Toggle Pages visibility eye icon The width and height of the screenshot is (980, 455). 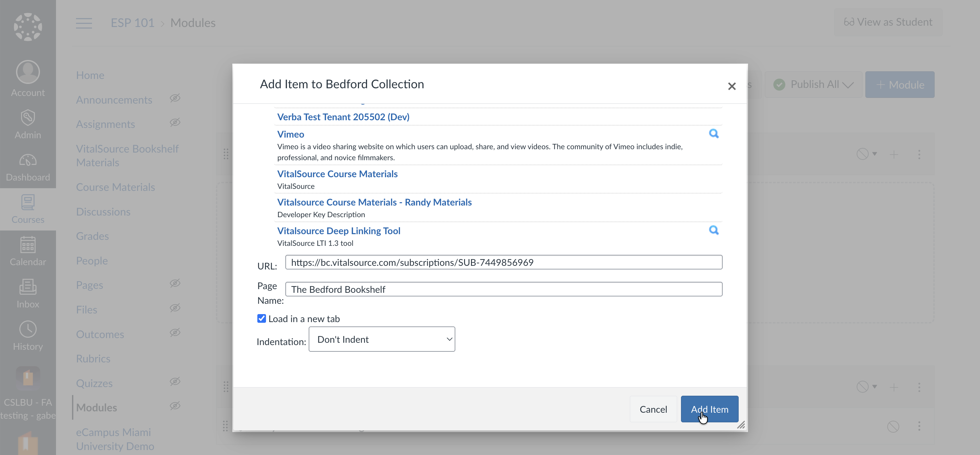[x=175, y=283]
